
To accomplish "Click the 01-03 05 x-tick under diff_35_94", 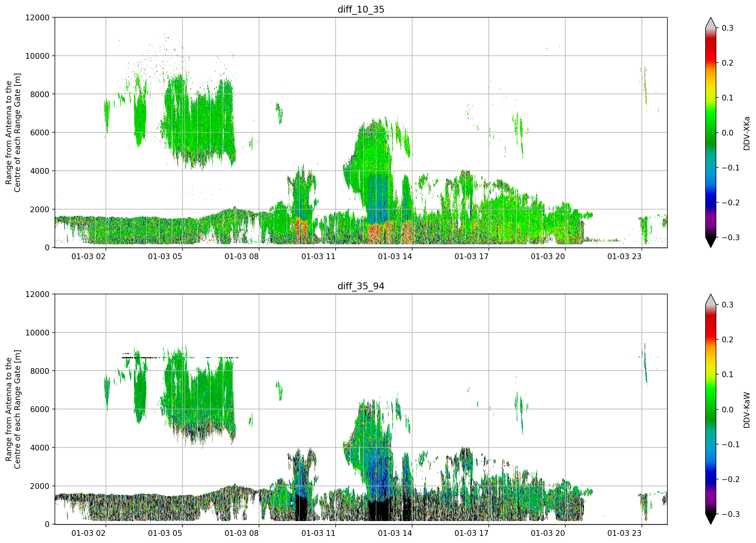I will click(x=165, y=533).
